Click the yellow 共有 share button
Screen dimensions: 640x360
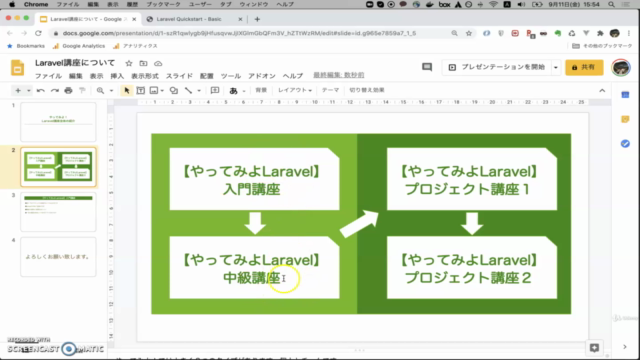584,67
